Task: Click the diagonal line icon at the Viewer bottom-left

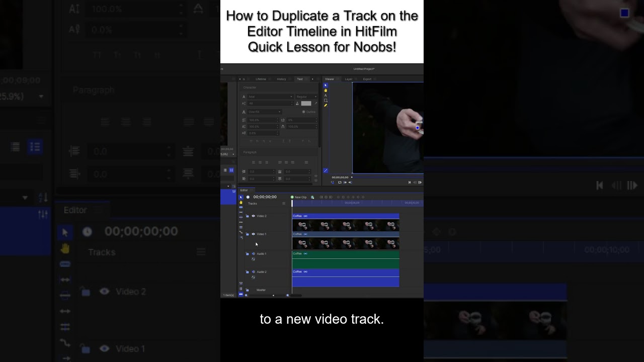Action: [x=326, y=170]
